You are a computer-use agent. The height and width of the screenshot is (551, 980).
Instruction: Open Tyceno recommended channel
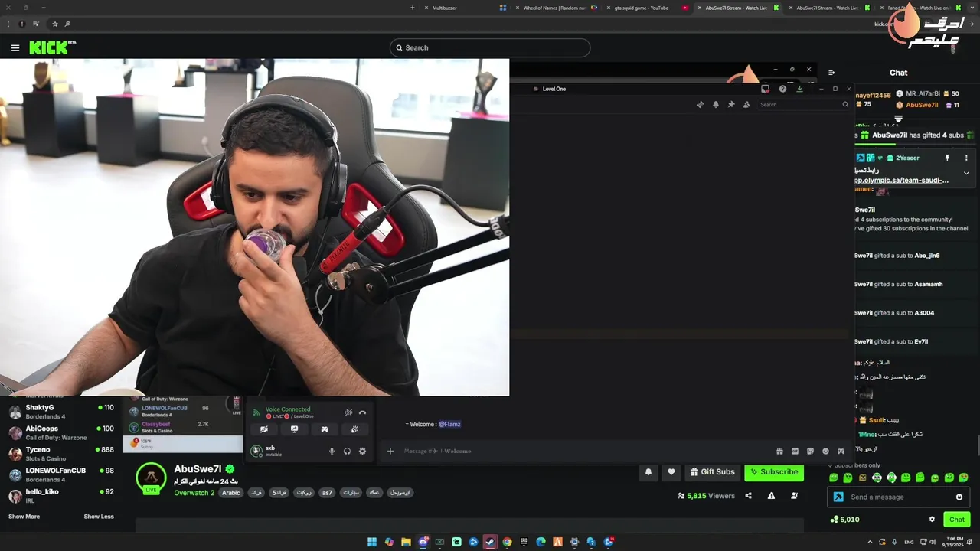click(61, 454)
